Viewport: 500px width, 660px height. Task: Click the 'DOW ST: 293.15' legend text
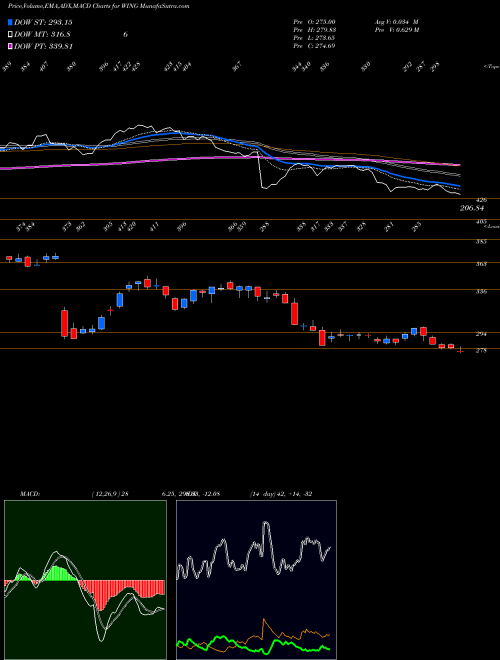coord(43,22)
